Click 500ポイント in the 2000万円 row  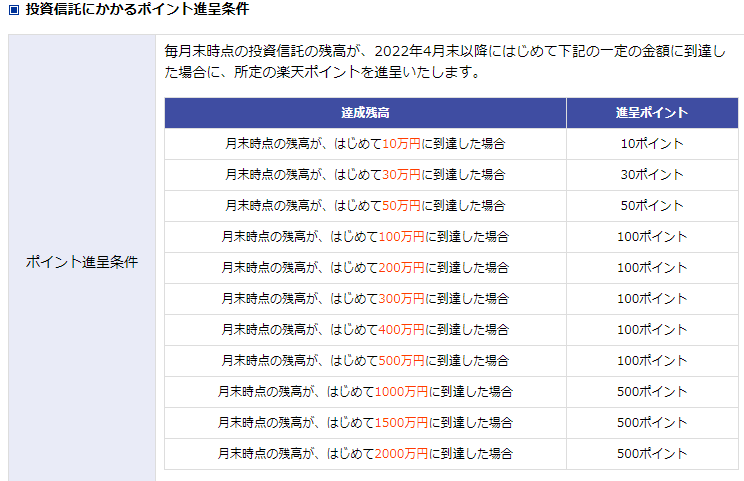click(x=652, y=454)
